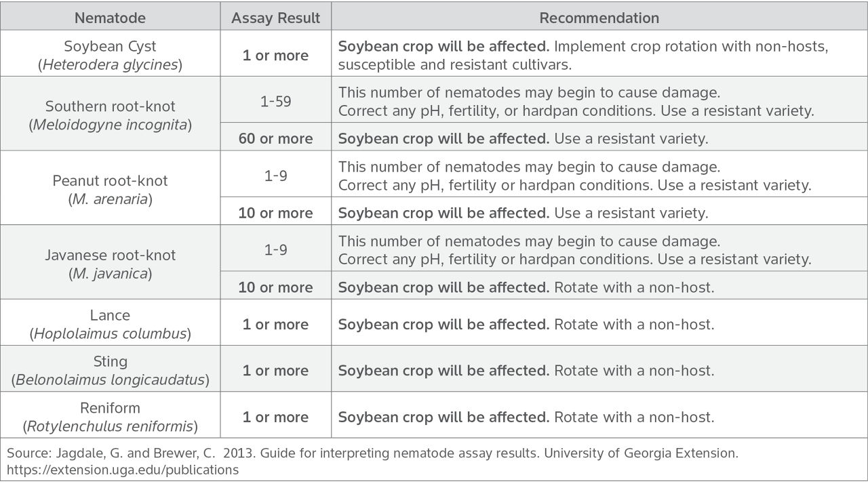Click the 1-59 assay result cell
This screenshot has height=490, width=868.
tap(275, 102)
